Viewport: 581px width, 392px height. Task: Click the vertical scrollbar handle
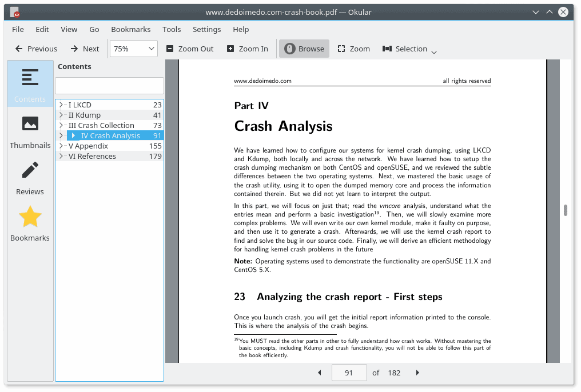click(565, 210)
